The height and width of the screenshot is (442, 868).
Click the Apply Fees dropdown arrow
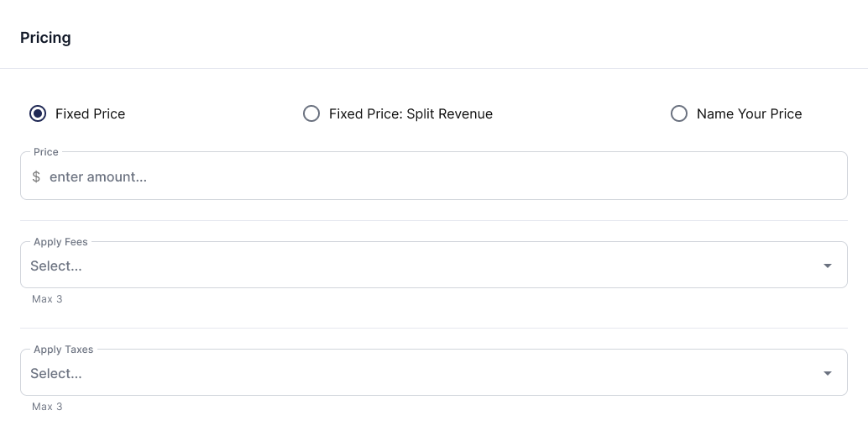tap(828, 266)
